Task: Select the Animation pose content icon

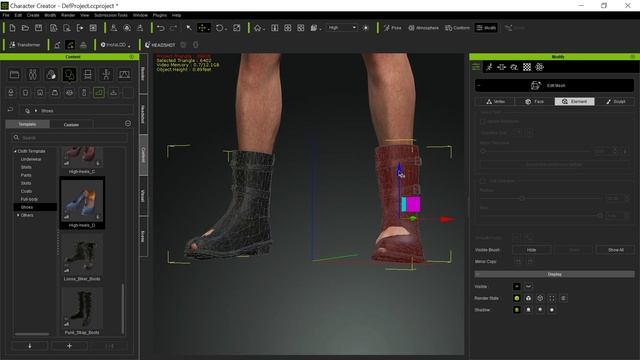Action: [106, 74]
